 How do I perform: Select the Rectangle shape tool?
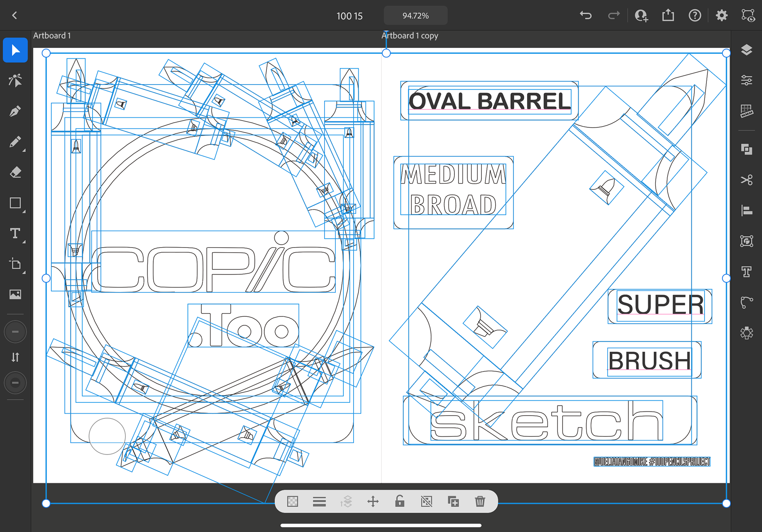coord(15,203)
